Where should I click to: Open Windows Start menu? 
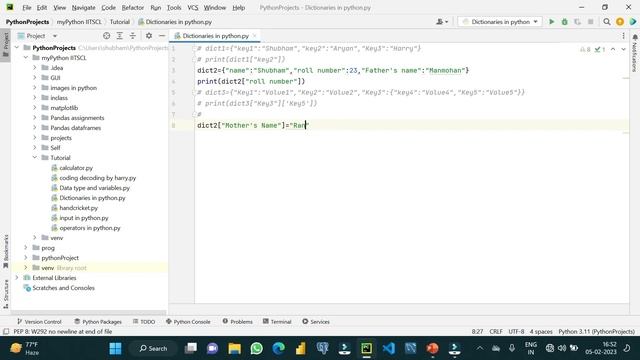[x=116, y=348]
